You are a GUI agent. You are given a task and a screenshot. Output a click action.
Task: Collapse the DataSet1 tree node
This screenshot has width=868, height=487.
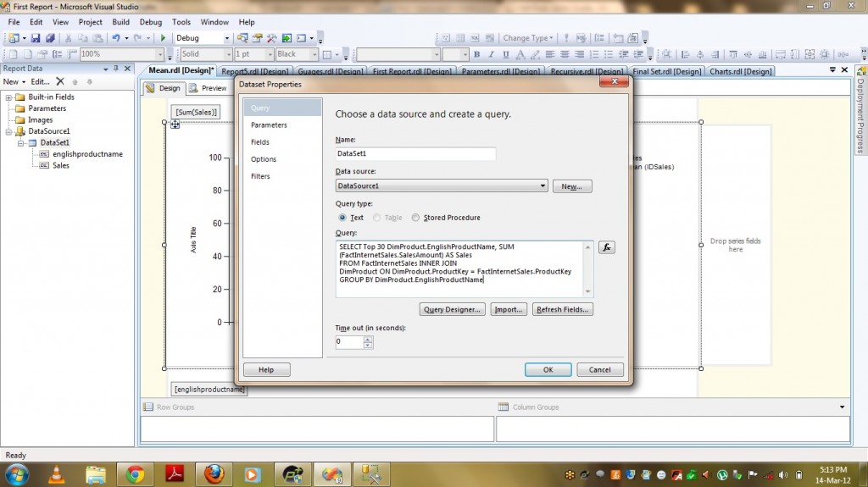coord(22,143)
